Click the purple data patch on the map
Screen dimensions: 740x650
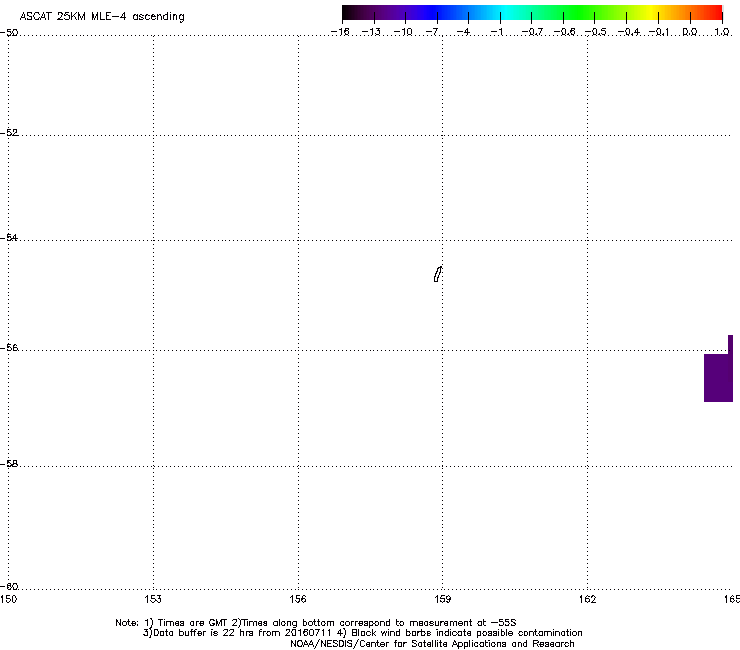click(x=718, y=377)
